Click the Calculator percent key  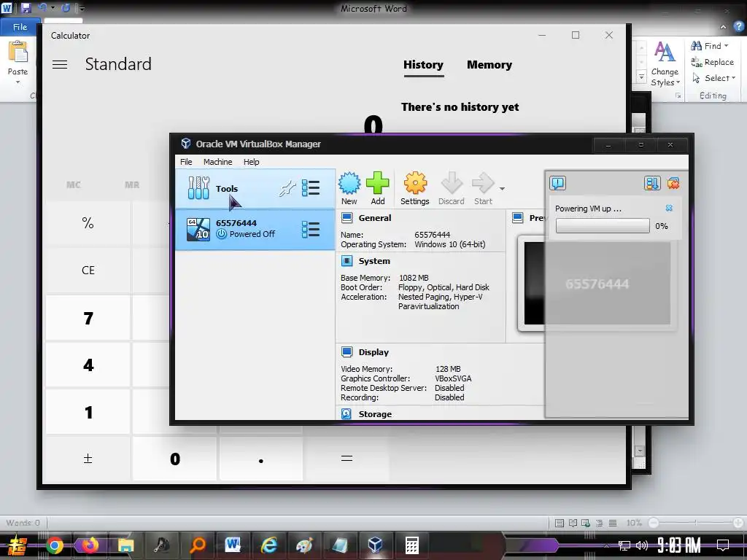[x=88, y=223]
